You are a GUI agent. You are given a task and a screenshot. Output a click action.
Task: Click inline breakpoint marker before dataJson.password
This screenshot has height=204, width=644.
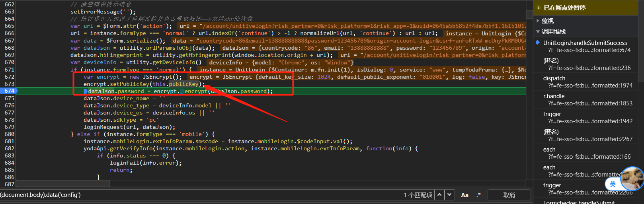(x=86, y=91)
